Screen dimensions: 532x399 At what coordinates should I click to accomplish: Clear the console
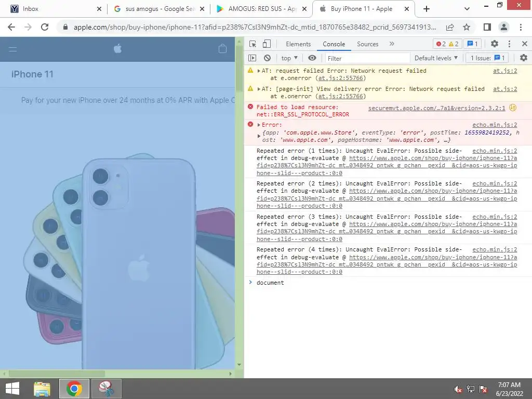tap(268, 58)
